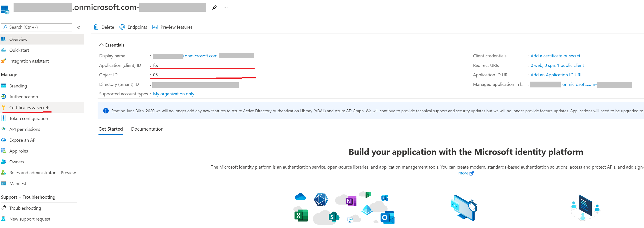Click Add a certificate or secret

555,56
